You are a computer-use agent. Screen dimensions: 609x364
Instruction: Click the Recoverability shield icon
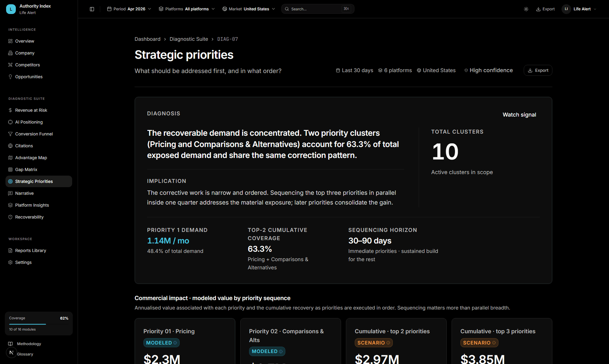pyautogui.click(x=10, y=217)
